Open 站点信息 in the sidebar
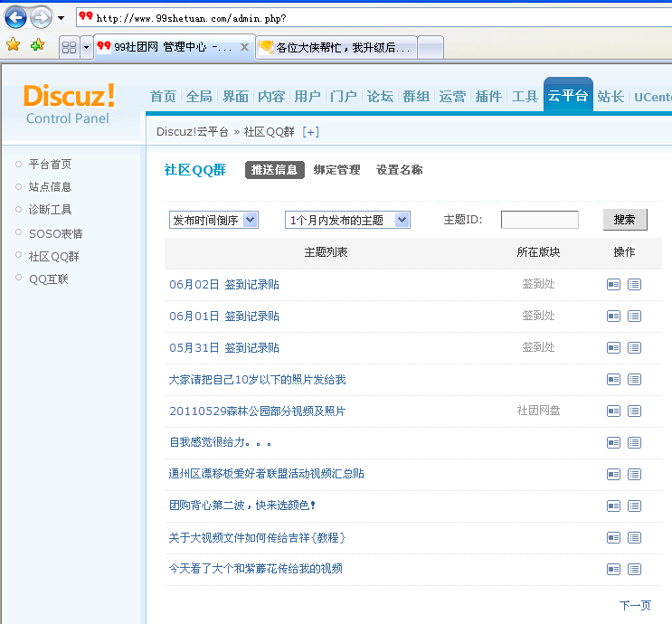672x624 pixels. [50, 187]
